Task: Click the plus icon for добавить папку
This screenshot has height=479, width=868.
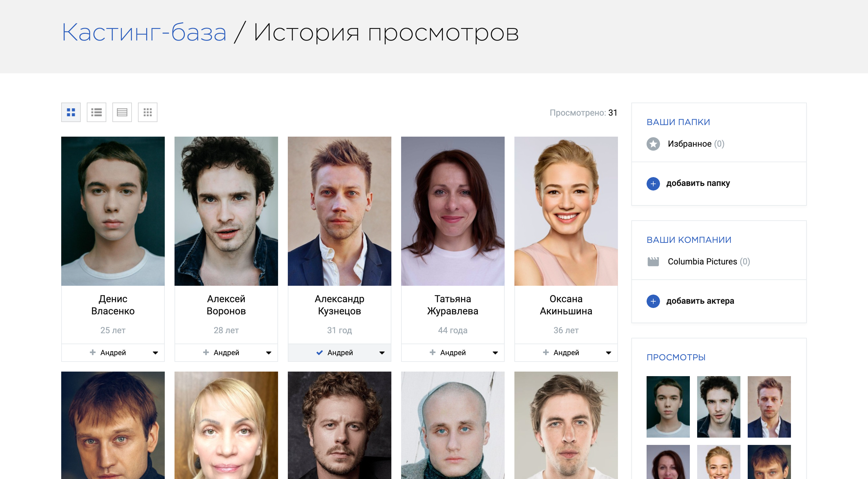Action: click(x=653, y=184)
